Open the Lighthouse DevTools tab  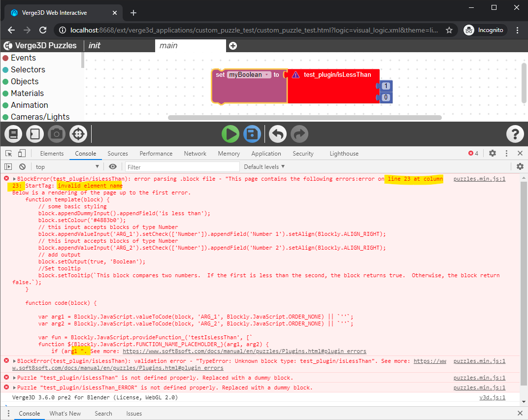tap(344, 154)
